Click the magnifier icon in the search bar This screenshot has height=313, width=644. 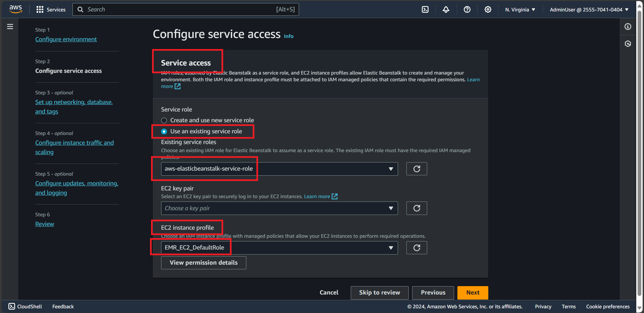click(x=81, y=9)
